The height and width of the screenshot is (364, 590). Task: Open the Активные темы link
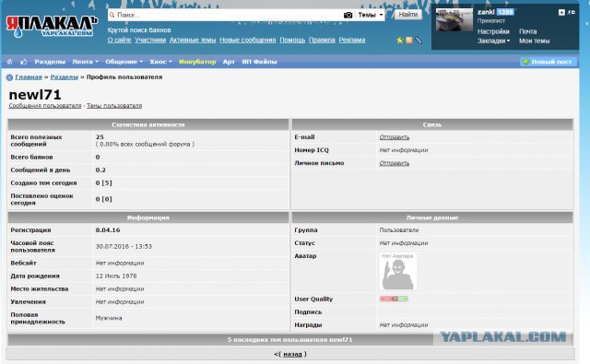[193, 40]
